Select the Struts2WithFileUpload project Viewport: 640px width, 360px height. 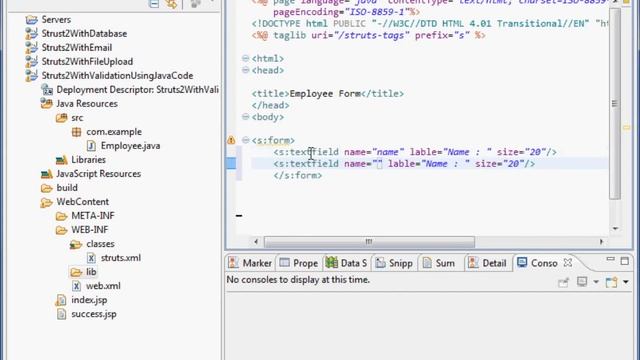click(87, 62)
